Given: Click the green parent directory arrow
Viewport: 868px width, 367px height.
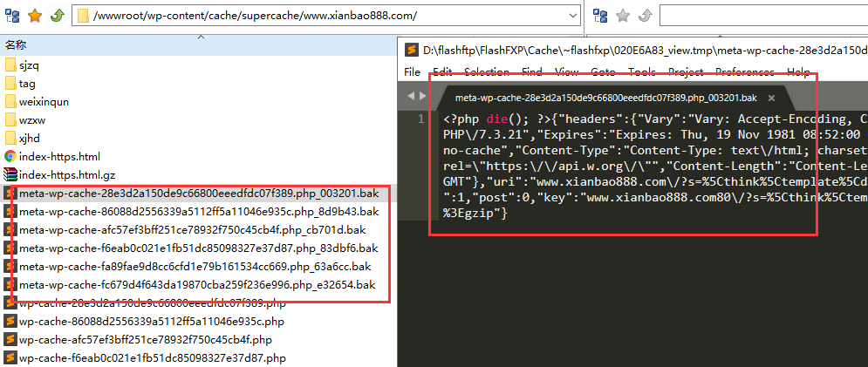Looking at the screenshot, I should pos(57,16).
